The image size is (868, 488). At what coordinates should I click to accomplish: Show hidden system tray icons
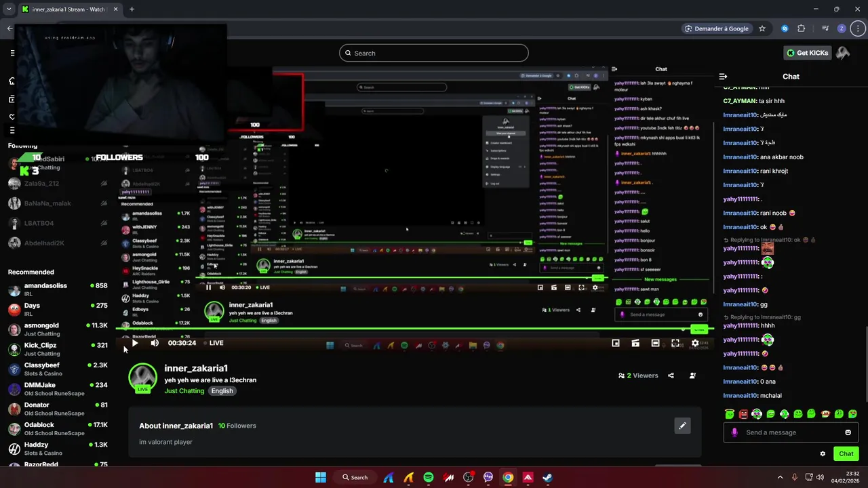point(780,477)
